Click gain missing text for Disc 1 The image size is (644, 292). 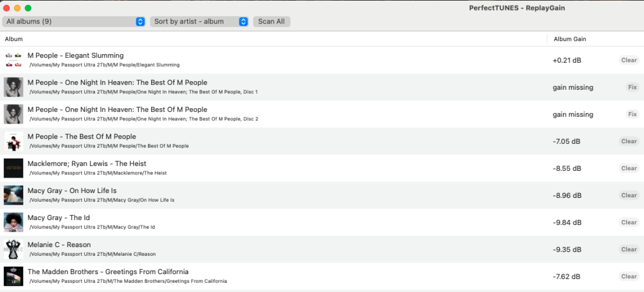(x=573, y=87)
